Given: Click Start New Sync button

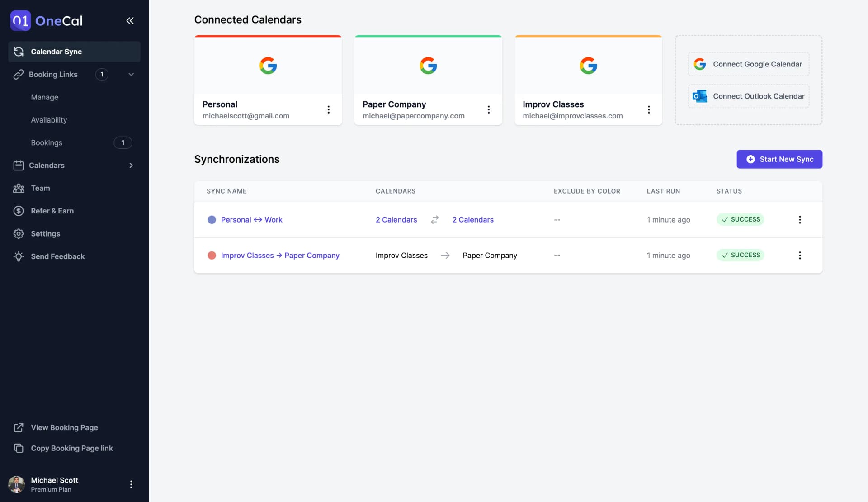Looking at the screenshot, I should point(779,159).
